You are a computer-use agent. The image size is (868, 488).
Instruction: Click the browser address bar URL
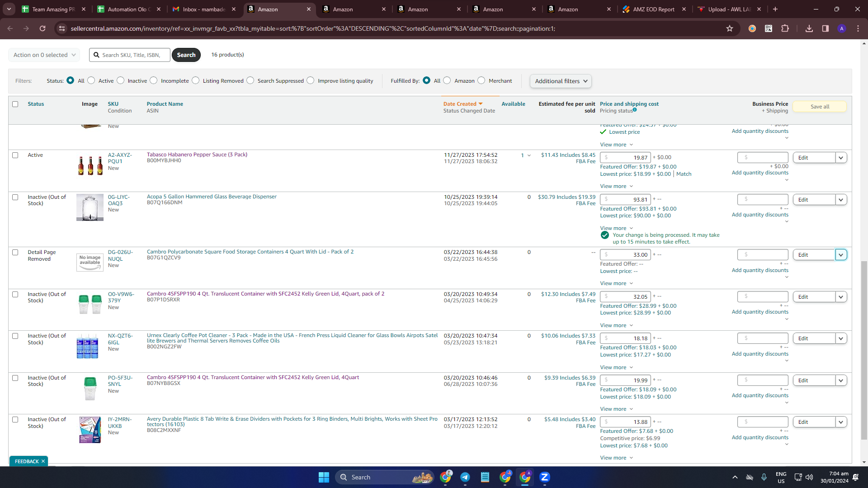[x=313, y=28]
